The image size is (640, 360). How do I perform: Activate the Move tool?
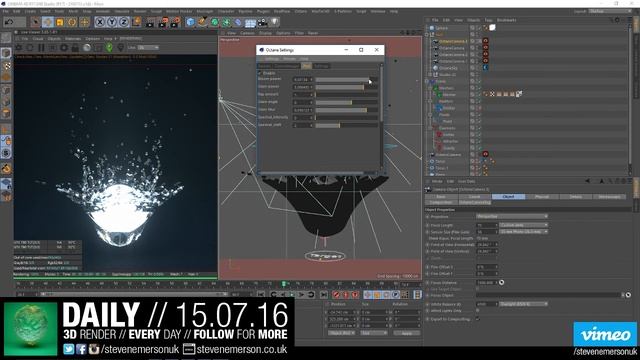tap(48, 22)
